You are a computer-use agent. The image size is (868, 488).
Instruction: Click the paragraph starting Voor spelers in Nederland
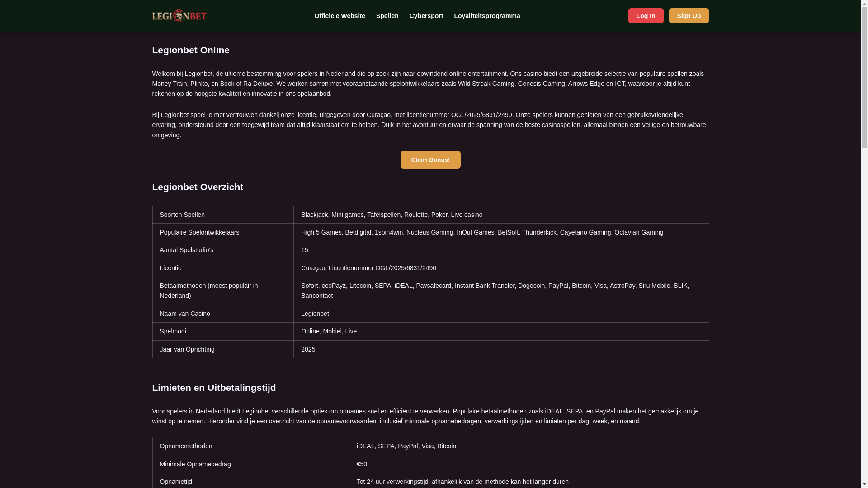tap(430, 416)
